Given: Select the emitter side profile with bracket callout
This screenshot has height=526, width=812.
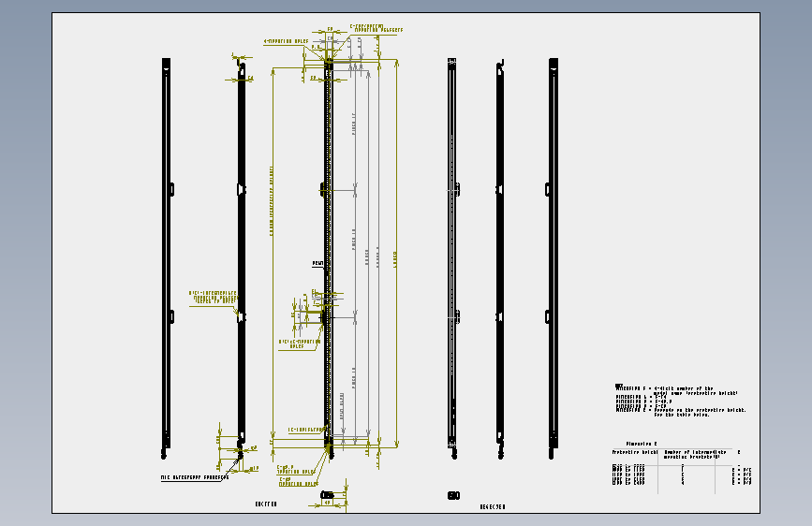Looking at the screenshot, I should point(242,259).
